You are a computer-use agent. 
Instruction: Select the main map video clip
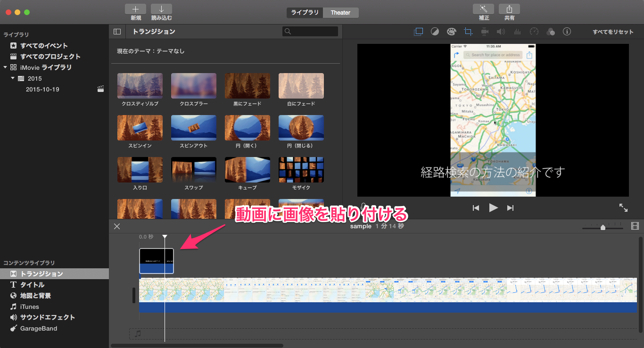click(388, 290)
